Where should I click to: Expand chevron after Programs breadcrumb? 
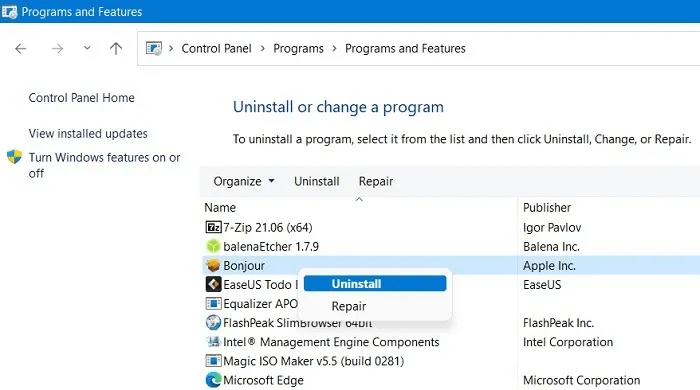click(x=334, y=48)
